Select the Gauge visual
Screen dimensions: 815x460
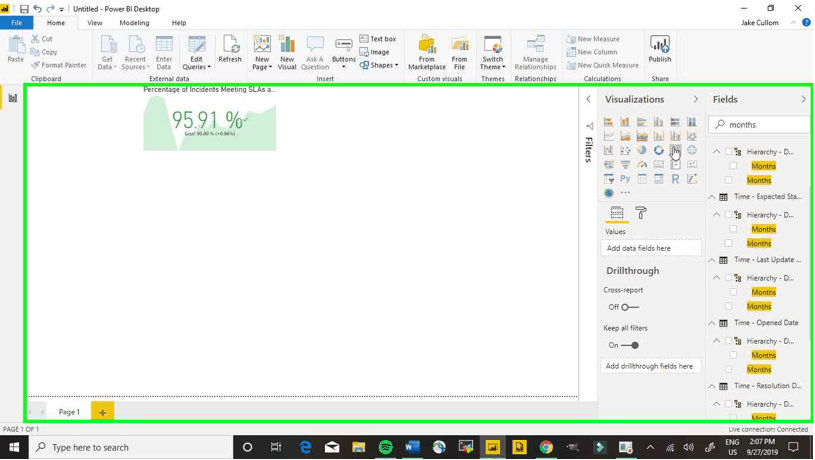(642, 165)
